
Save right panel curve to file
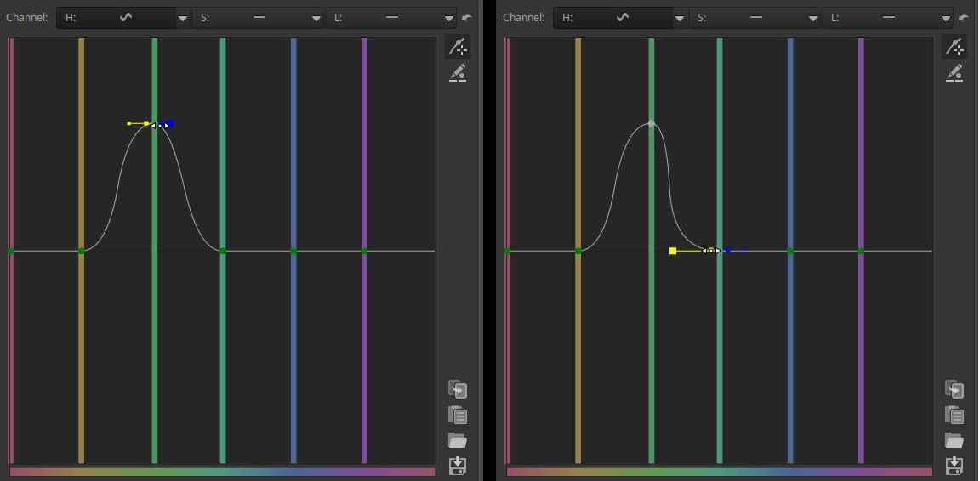(954, 465)
